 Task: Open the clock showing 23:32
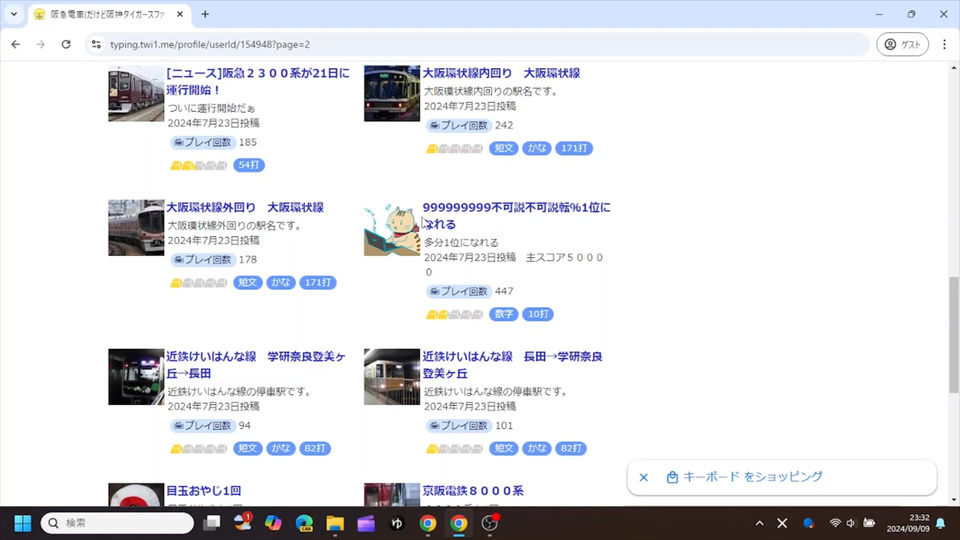908,523
